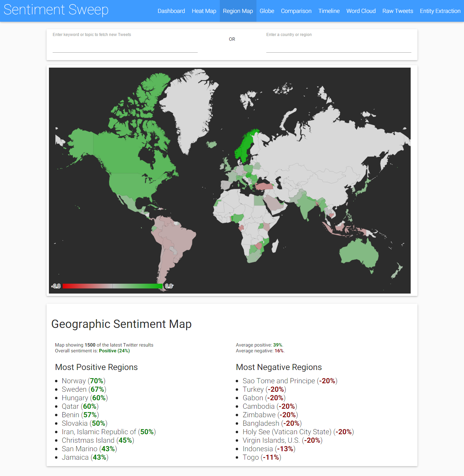
Task: Open the Norway region link
Action: coord(74,381)
